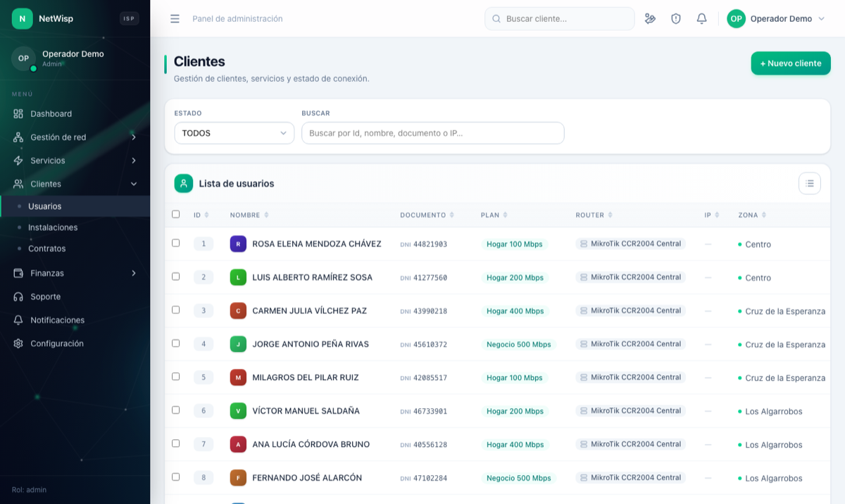The image size is (845, 504).
Task: Click the Negocio 500 Mbps plan of Jorge Antonio
Action: coord(519,344)
